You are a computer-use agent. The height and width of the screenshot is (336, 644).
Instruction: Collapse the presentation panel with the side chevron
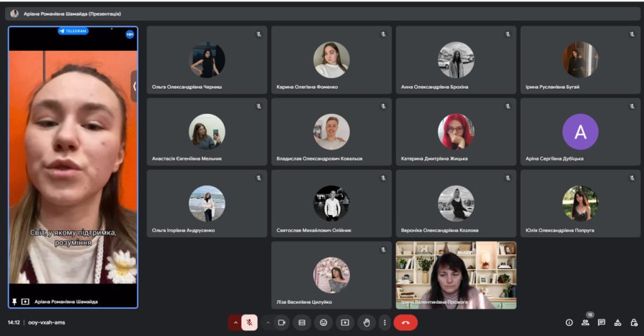click(x=134, y=86)
